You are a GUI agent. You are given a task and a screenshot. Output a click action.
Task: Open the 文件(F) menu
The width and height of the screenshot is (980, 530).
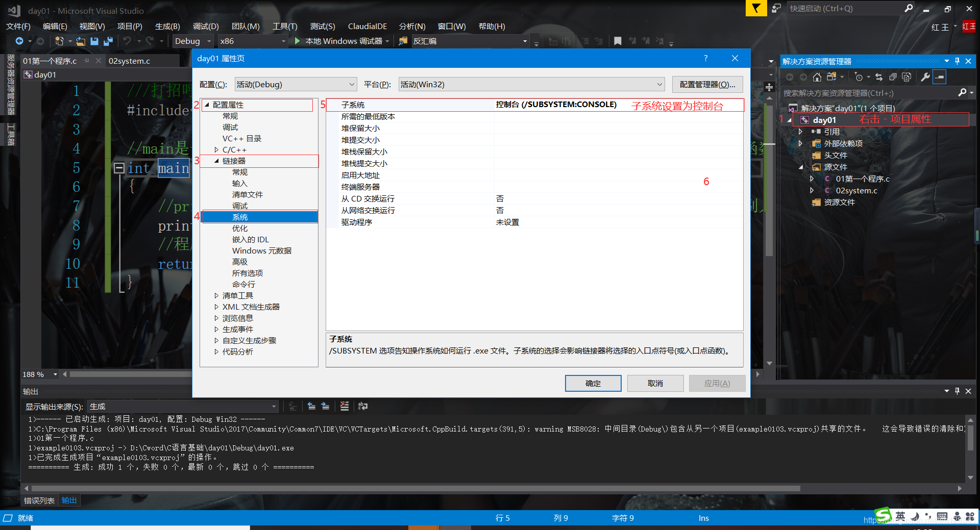point(18,27)
